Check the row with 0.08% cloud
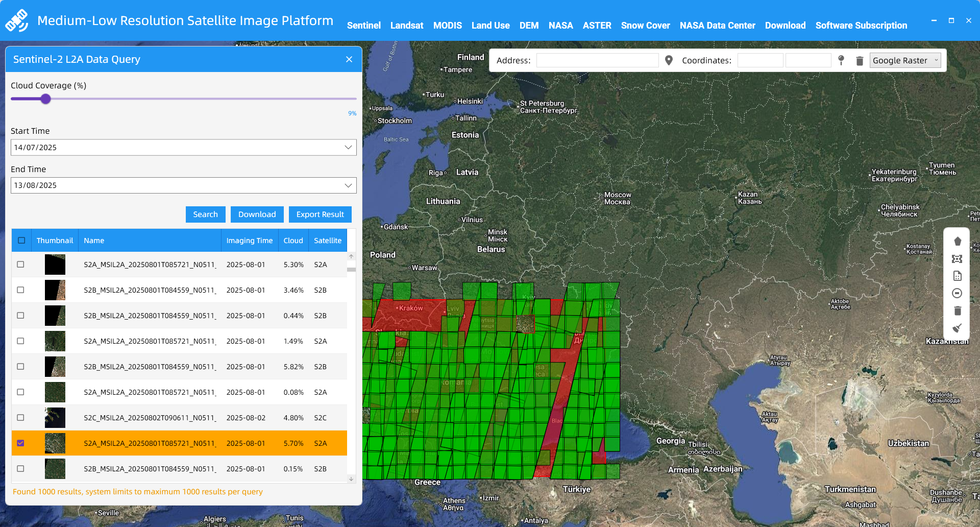The image size is (980, 527). pos(20,392)
